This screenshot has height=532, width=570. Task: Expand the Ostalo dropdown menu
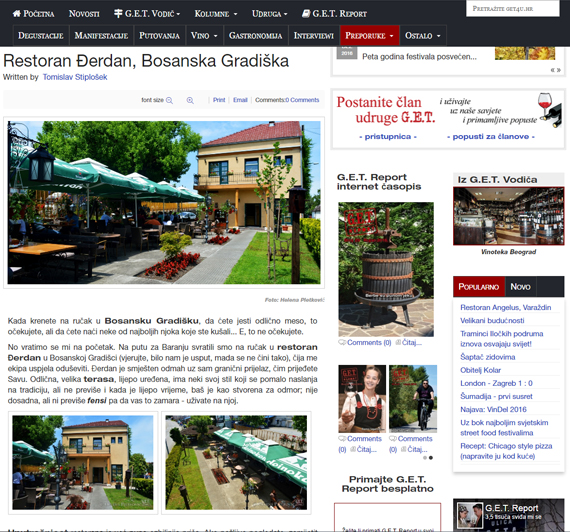pos(423,36)
